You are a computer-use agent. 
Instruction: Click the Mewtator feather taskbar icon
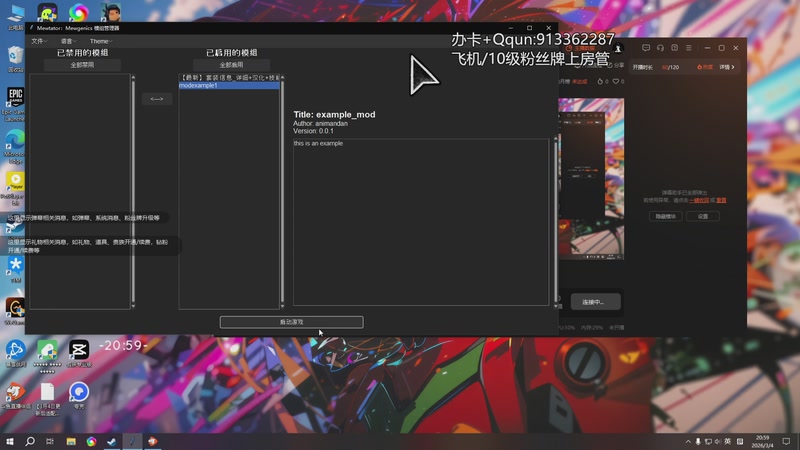tap(132, 441)
